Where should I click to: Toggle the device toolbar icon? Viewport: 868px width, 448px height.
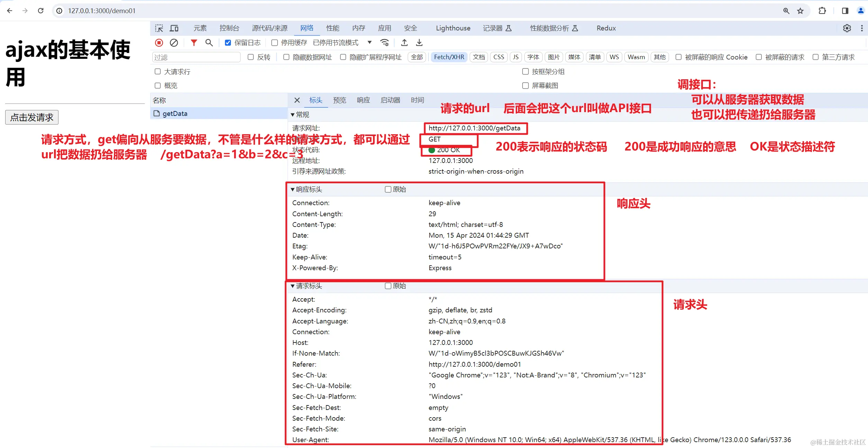point(174,28)
